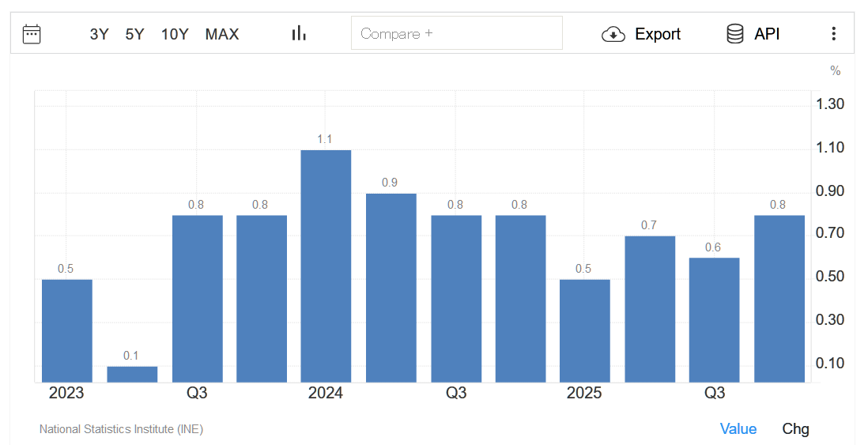Open the three-dot more options menu
Viewport: 868px width, 445px height.
(x=833, y=34)
